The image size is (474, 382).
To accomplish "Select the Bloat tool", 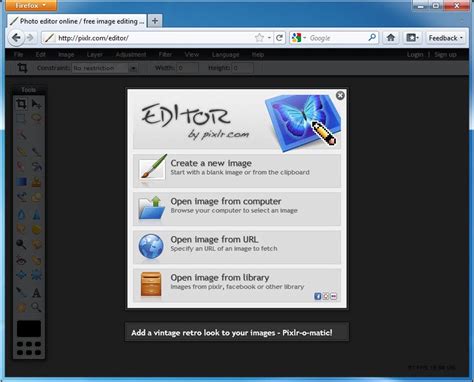I will point(21,275).
